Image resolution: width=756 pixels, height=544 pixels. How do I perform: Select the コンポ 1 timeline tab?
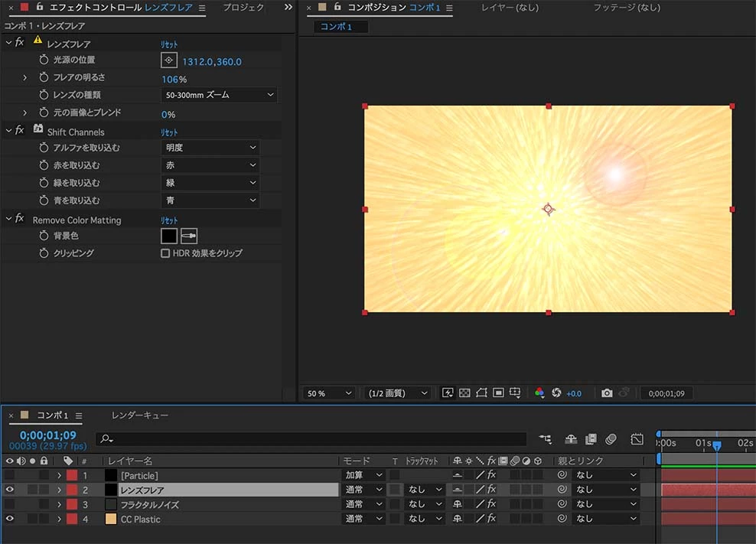tap(52, 415)
